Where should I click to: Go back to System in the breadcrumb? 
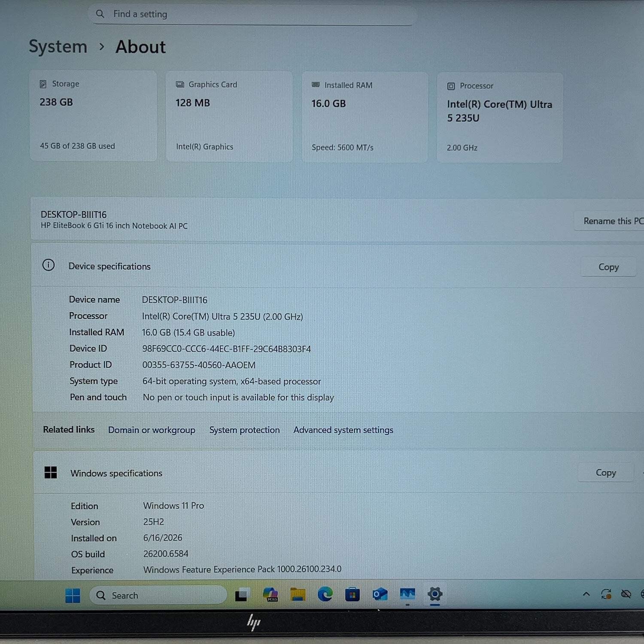[58, 46]
